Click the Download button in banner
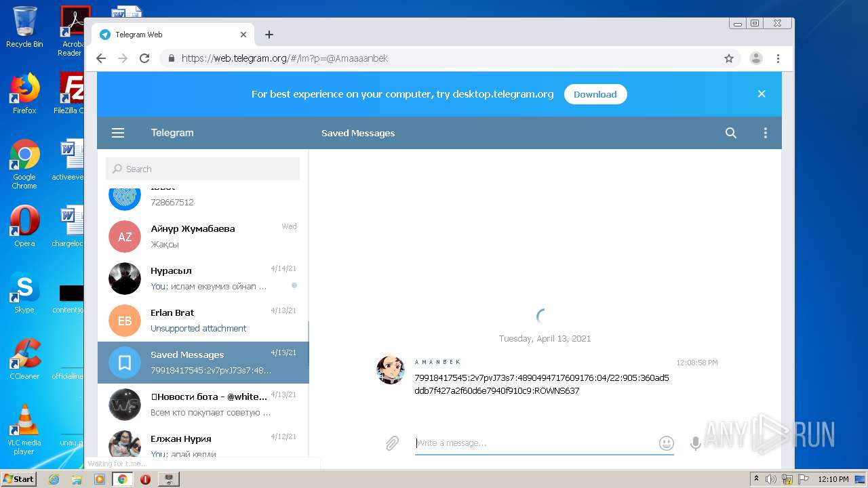Image resolution: width=868 pixels, height=488 pixels. pos(595,94)
